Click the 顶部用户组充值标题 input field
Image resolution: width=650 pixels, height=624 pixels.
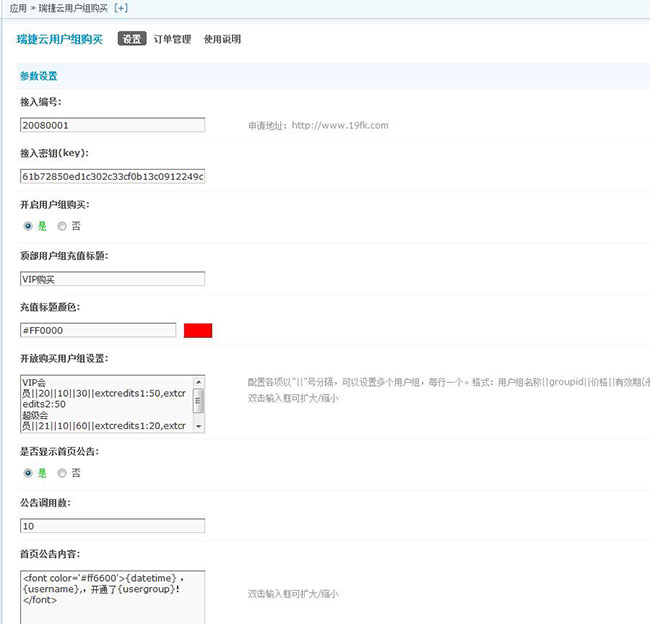pyautogui.click(x=112, y=279)
